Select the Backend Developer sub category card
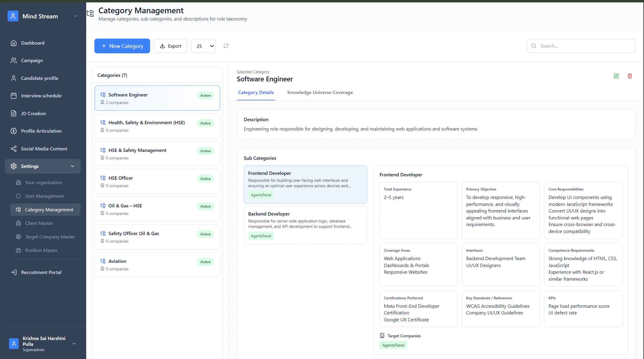Screen dimensions: 644x359 point(305,225)
